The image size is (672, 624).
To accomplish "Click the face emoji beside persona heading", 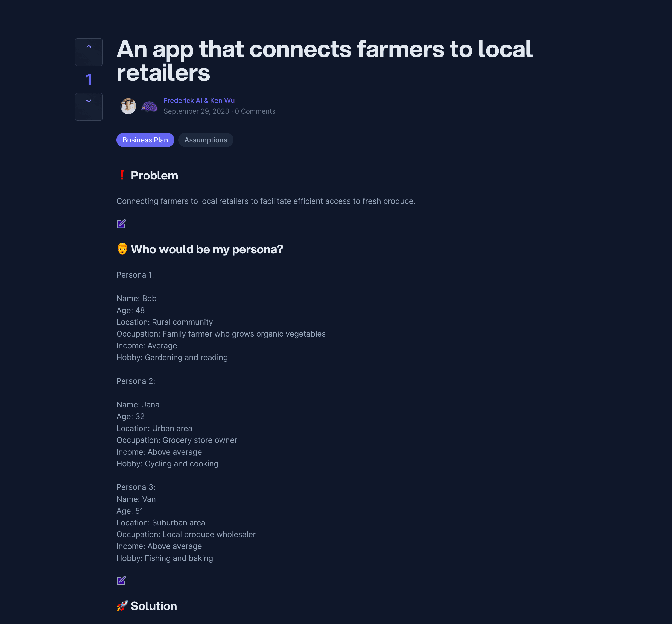I will (x=122, y=249).
